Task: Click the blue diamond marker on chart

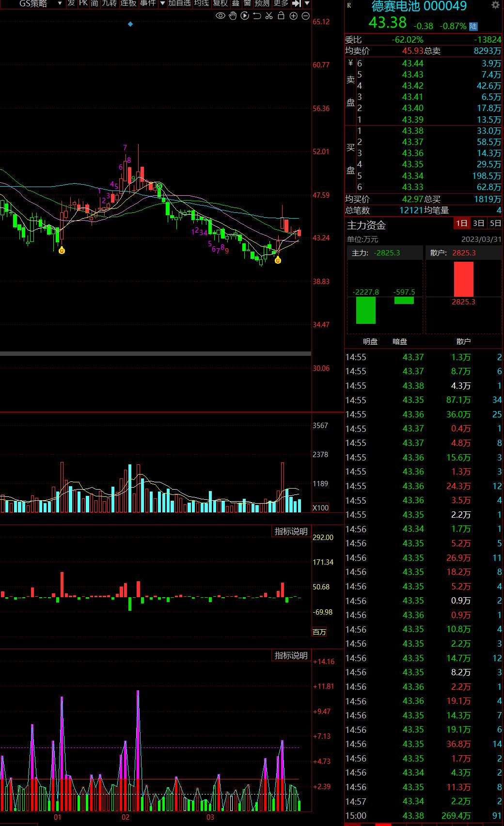Action: (x=130, y=24)
